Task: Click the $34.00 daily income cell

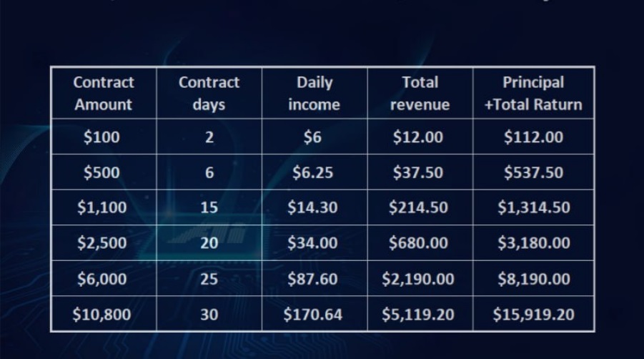Action: point(312,243)
